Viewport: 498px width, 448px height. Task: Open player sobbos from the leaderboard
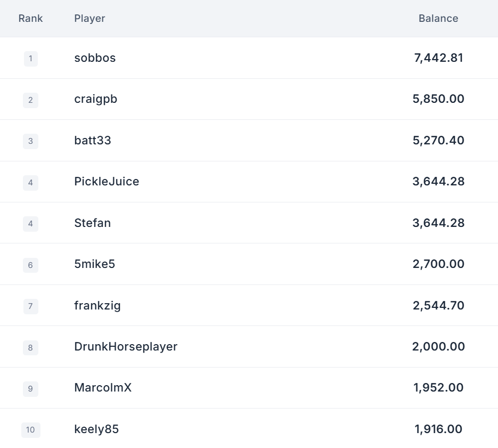pos(95,58)
